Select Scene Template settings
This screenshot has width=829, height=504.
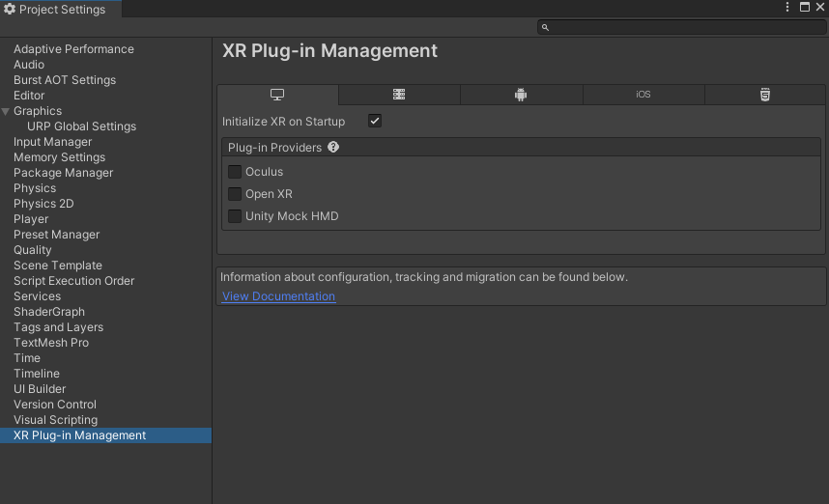[58, 266]
